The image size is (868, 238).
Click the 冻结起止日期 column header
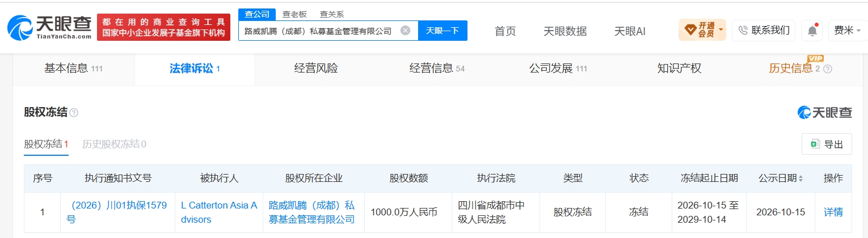[x=709, y=178]
